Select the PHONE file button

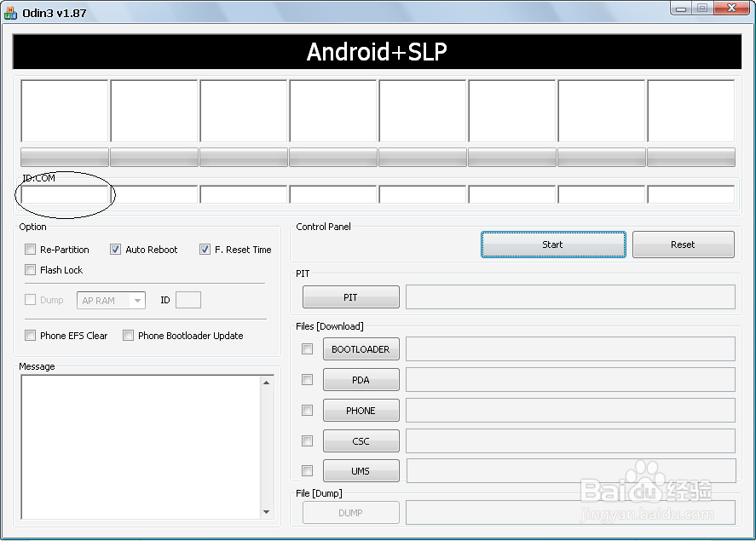click(361, 411)
